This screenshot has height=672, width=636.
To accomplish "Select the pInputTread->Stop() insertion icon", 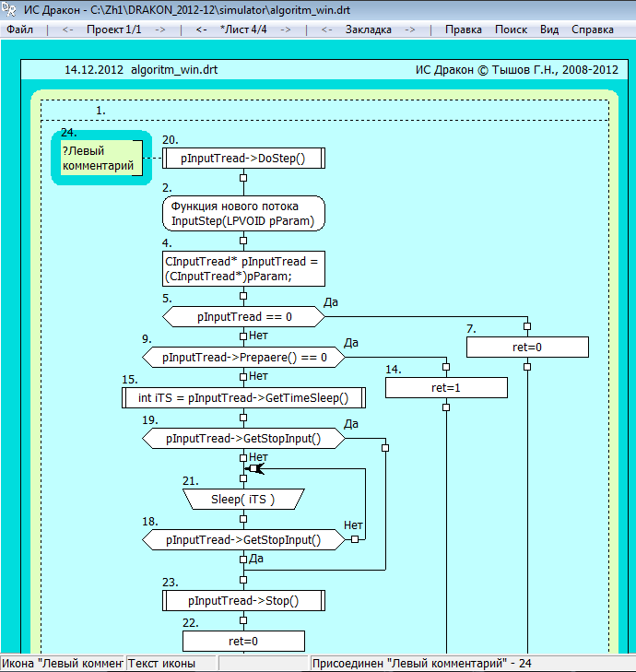I will point(243,601).
